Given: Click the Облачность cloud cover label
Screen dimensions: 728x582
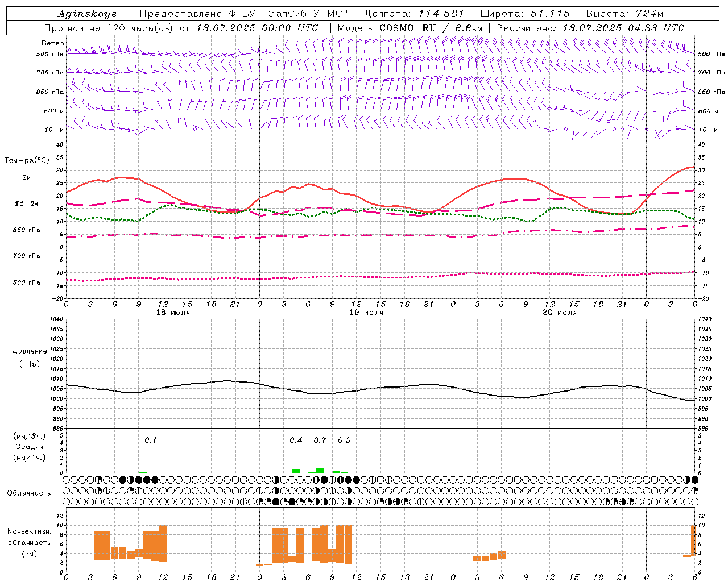Looking at the screenshot, I should pyautogui.click(x=29, y=493).
